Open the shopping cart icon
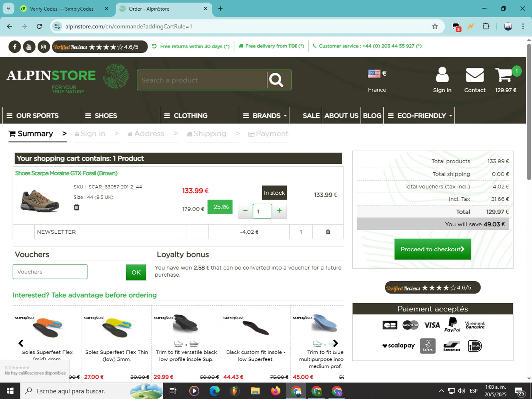Viewport: 532px width, 399px height. pos(504,75)
